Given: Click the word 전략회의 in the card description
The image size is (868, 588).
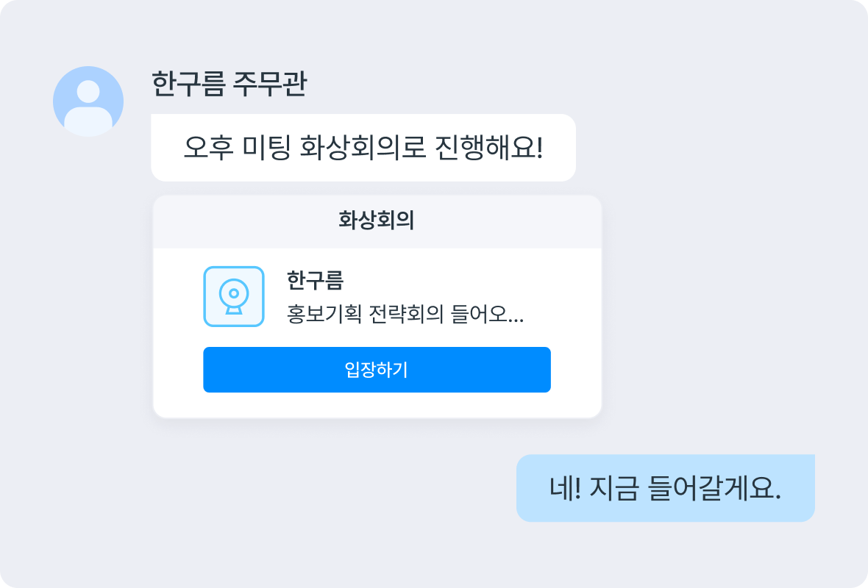Looking at the screenshot, I should [x=406, y=314].
